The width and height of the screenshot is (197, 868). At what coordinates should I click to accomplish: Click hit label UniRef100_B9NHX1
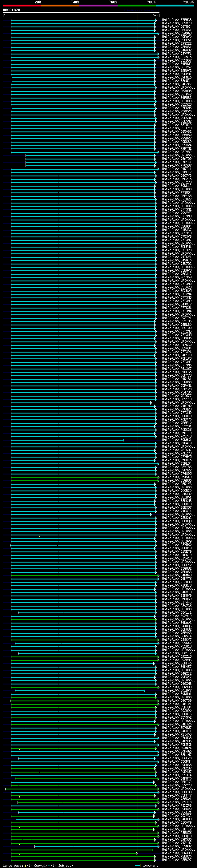click(176, 440)
